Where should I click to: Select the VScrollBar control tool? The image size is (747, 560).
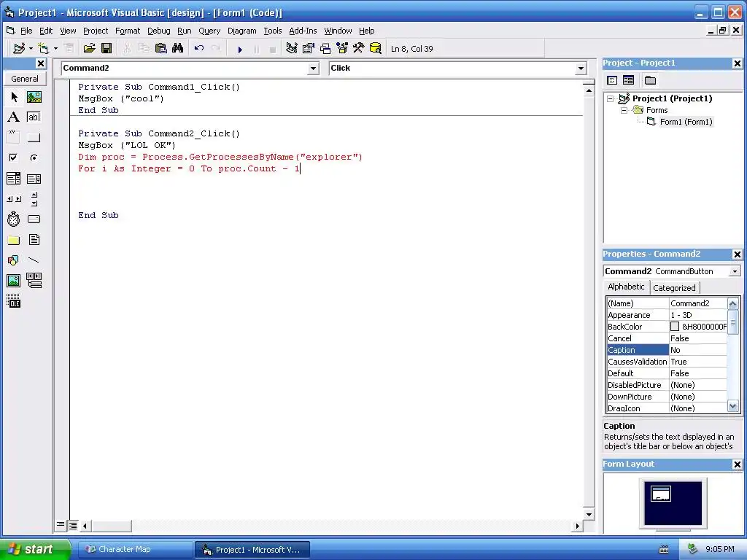point(34,199)
